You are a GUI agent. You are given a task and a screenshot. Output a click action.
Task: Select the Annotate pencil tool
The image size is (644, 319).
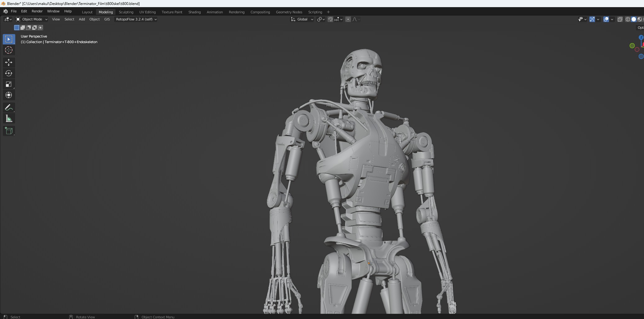(x=9, y=107)
